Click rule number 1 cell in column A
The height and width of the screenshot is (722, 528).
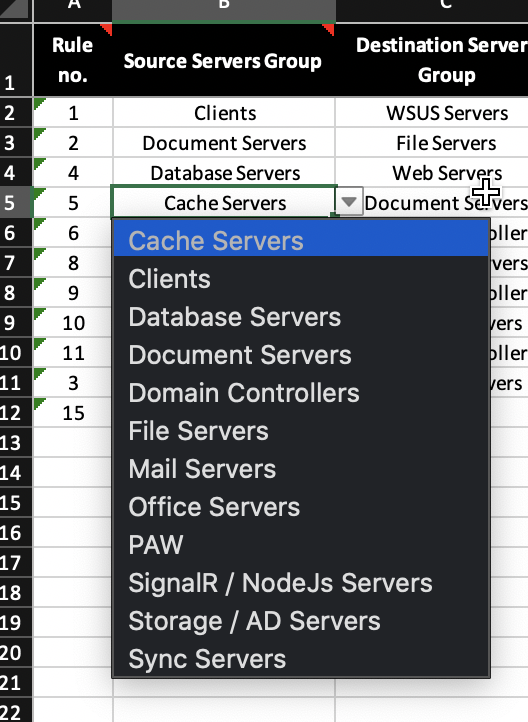coord(73,112)
